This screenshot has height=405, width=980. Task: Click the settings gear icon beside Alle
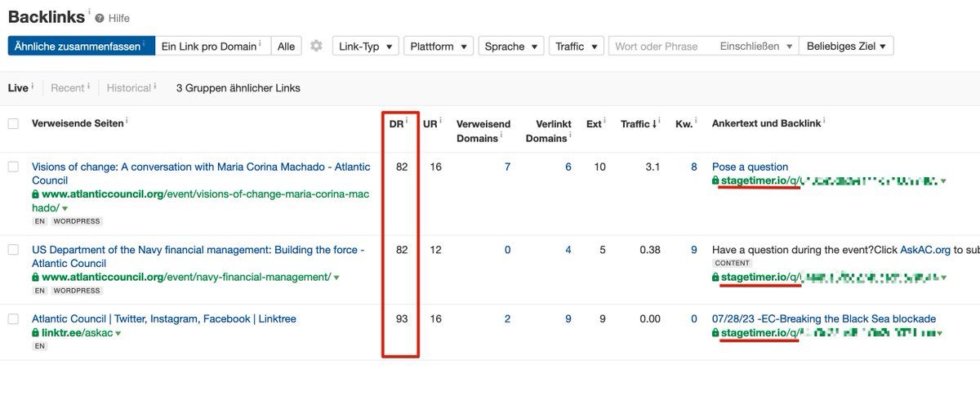pyautogui.click(x=316, y=47)
